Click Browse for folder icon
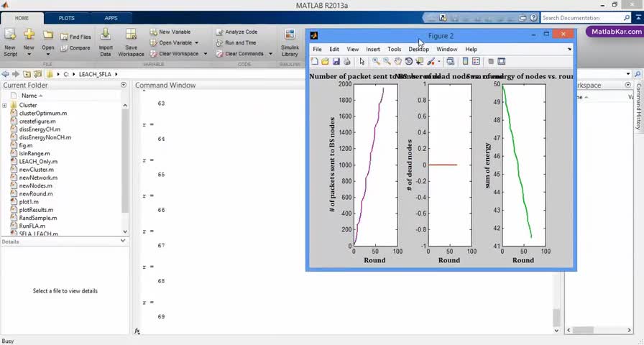Viewport: 644px width, 345px height. tap(38, 74)
